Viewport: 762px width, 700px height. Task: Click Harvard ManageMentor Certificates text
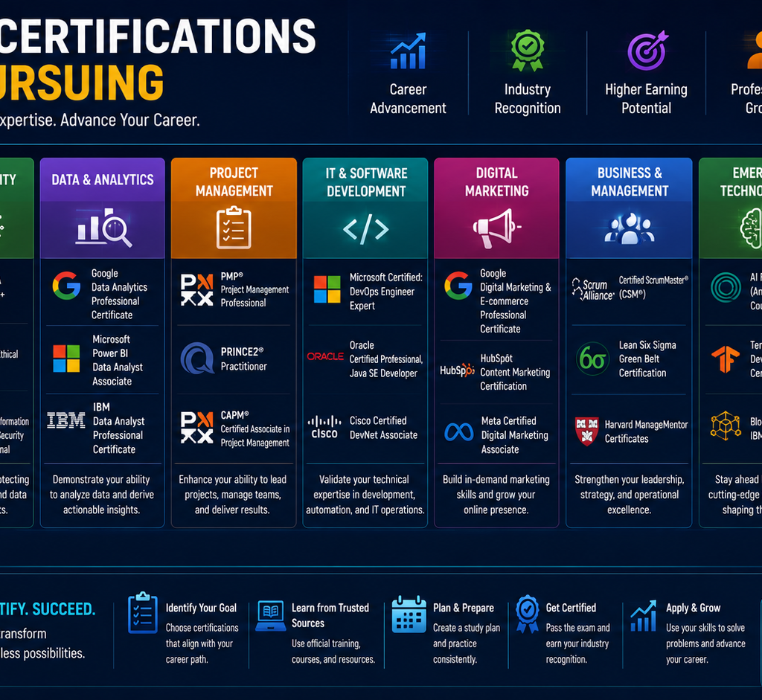pos(647,431)
